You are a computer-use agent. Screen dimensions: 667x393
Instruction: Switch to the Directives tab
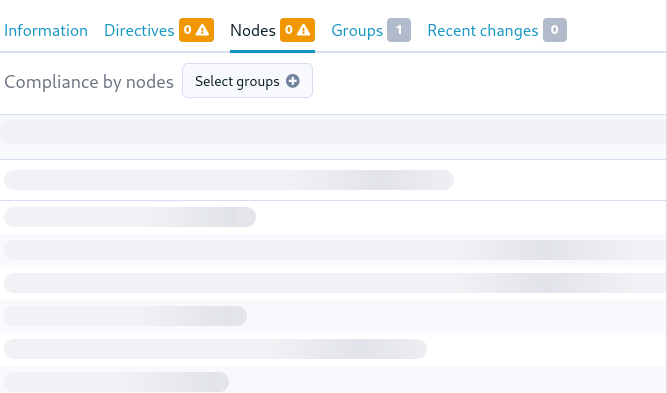click(139, 31)
